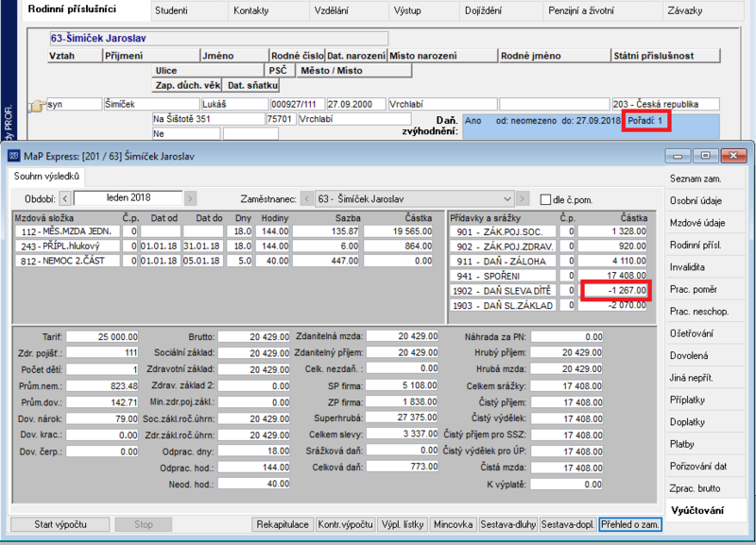Expand the Zaměstnanec employee dropdown

507,198
